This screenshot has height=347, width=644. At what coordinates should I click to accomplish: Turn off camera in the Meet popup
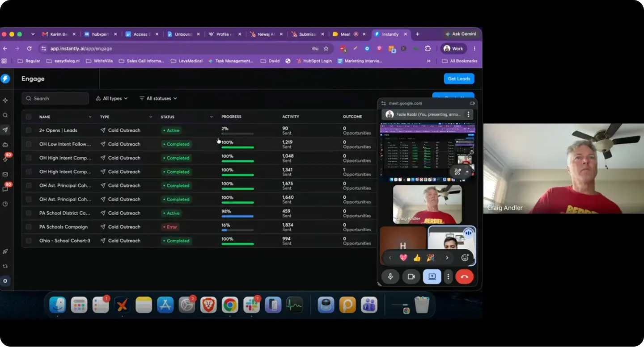coord(411,276)
